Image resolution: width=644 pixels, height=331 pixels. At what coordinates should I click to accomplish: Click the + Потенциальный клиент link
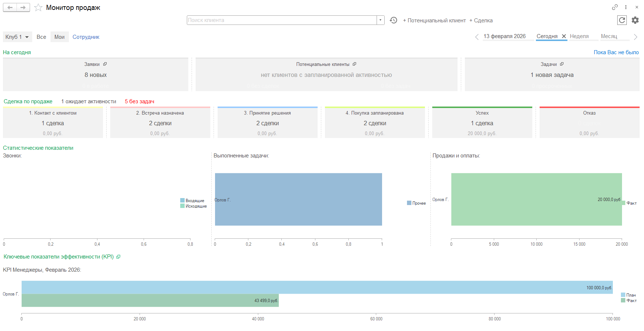[434, 21]
